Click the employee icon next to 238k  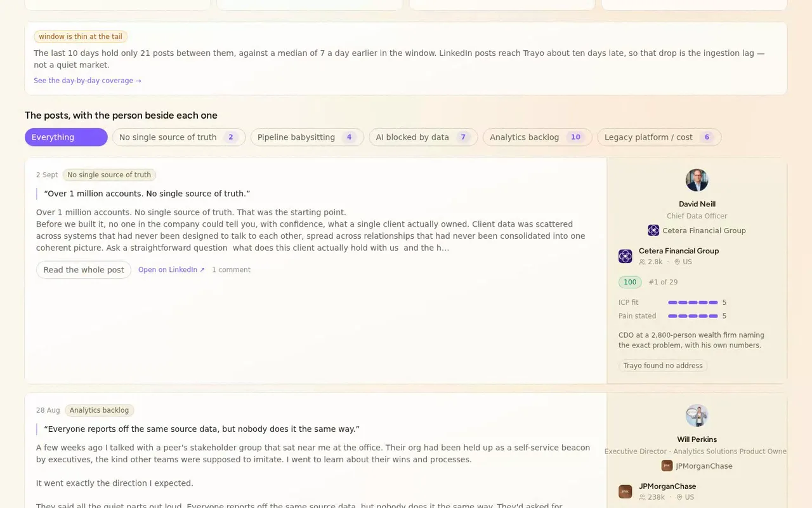[642, 497]
